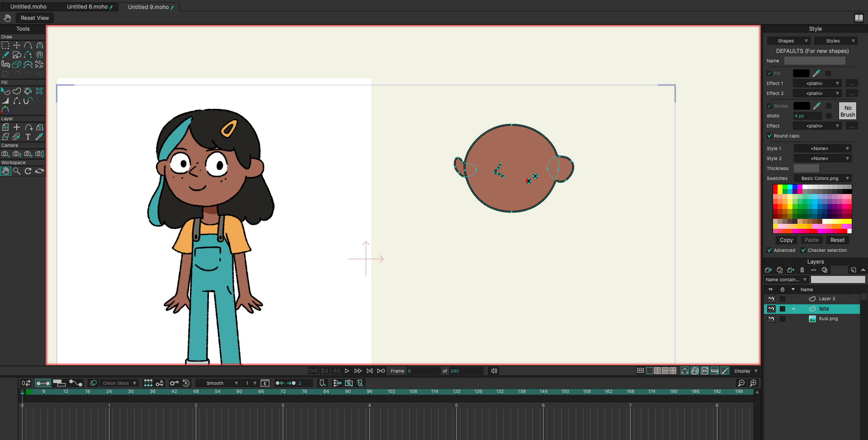Select the Transform Points tool
This screenshot has width=868, height=440.
[17, 45]
